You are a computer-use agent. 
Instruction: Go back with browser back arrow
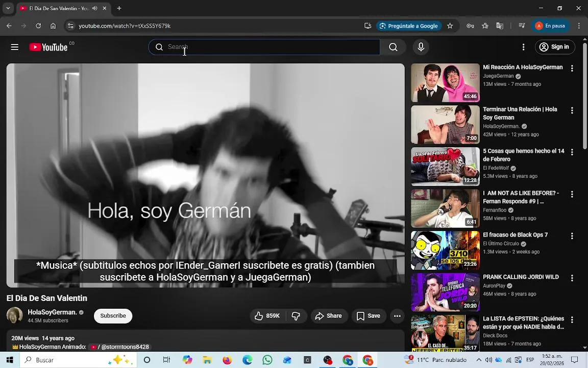9,26
